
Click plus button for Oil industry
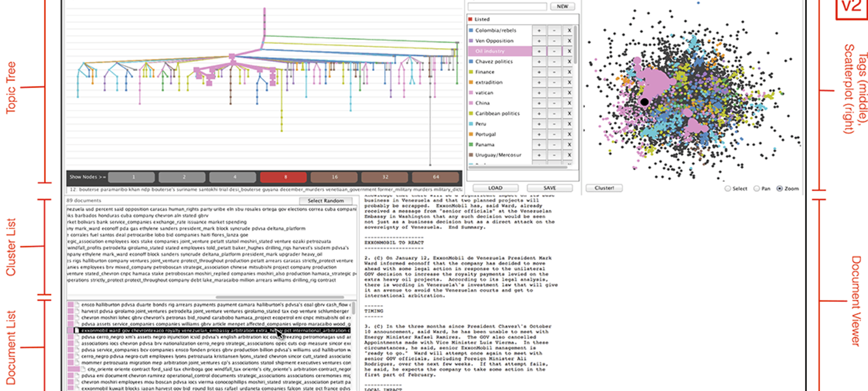pos(539,51)
